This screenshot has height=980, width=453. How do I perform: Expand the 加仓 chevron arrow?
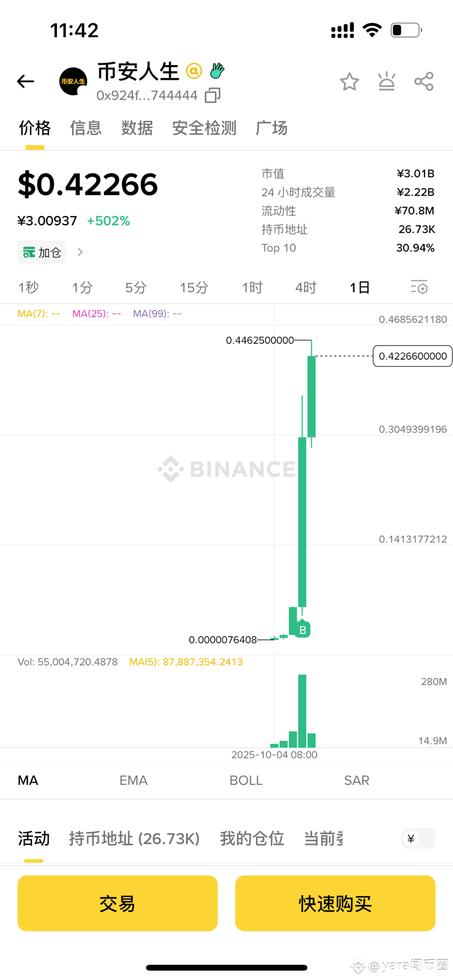[x=80, y=252]
